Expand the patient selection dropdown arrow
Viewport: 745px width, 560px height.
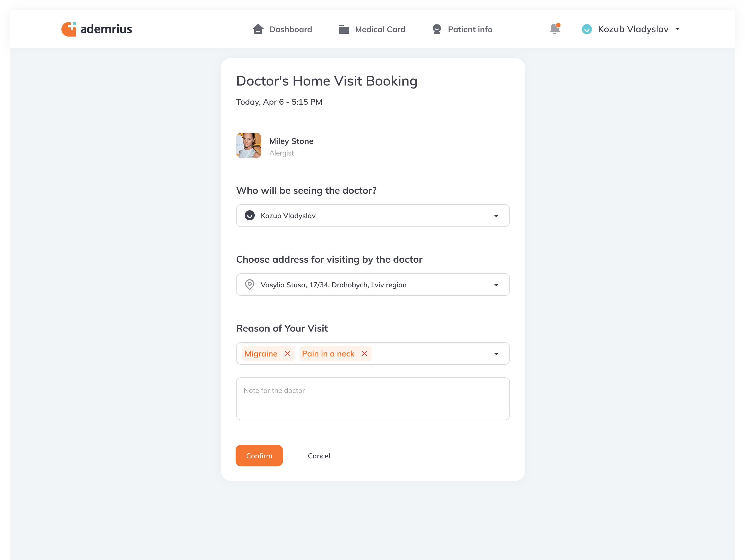[x=496, y=216]
